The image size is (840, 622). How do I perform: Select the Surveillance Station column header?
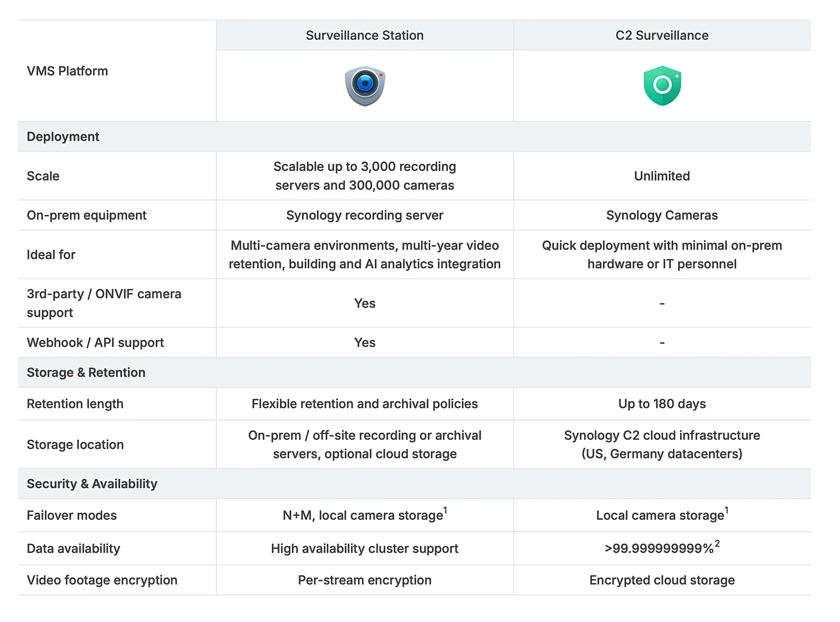[x=365, y=35]
